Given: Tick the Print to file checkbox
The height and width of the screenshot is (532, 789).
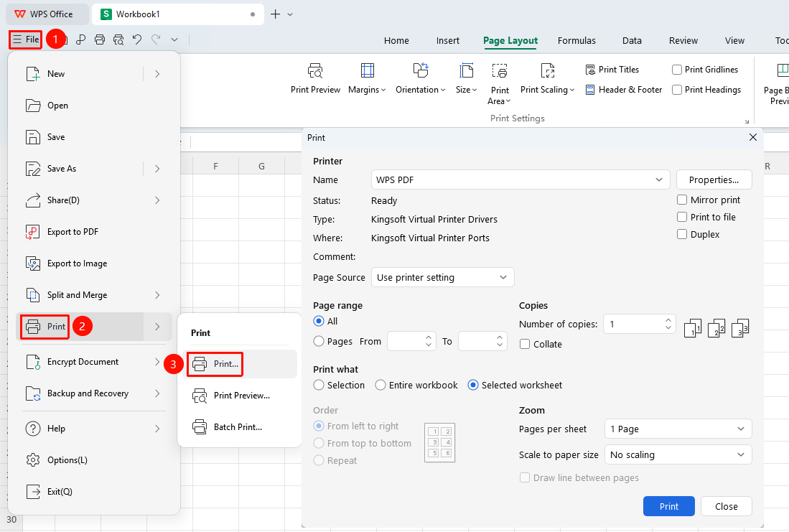Looking at the screenshot, I should (682, 217).
